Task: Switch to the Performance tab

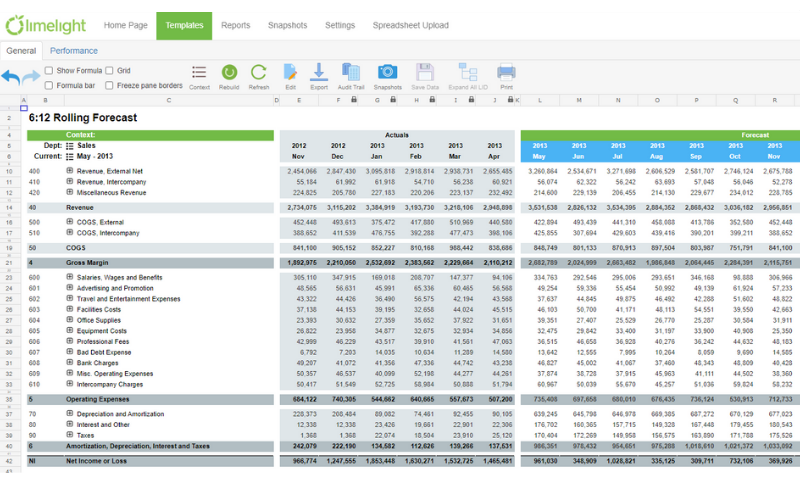Action: (74, 50)
